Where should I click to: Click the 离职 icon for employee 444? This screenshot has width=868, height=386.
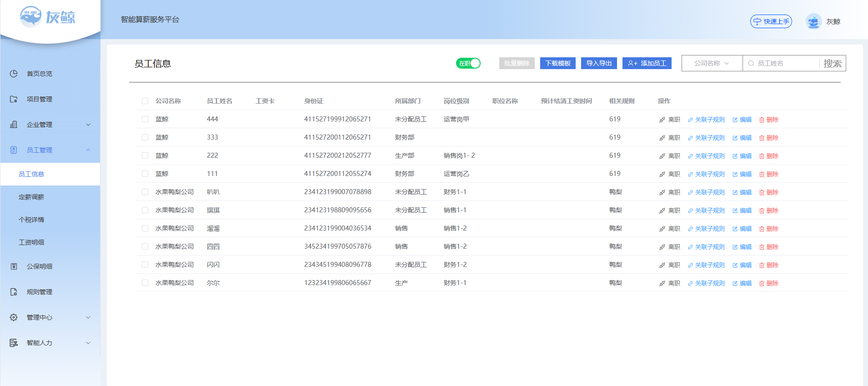click(662, 120)
